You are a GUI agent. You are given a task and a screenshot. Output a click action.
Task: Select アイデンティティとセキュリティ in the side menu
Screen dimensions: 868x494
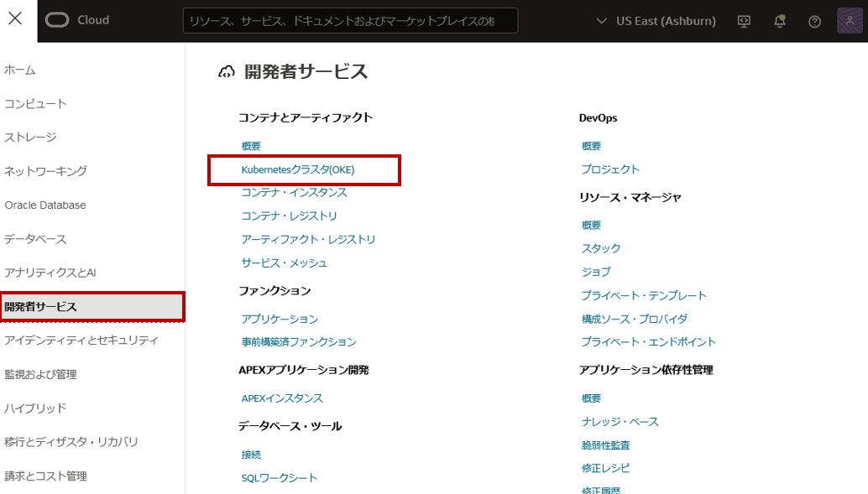pyautogui.click(x=81, y=341)
